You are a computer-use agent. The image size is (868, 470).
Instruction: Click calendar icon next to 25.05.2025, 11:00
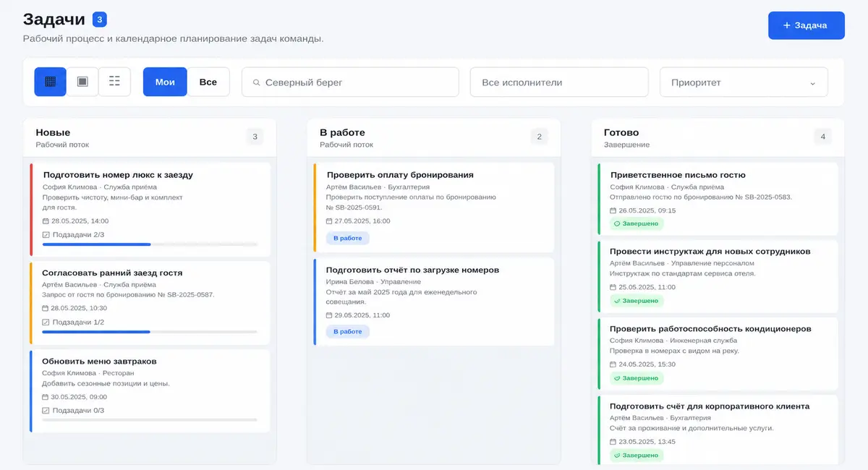(x=613, y=287)
